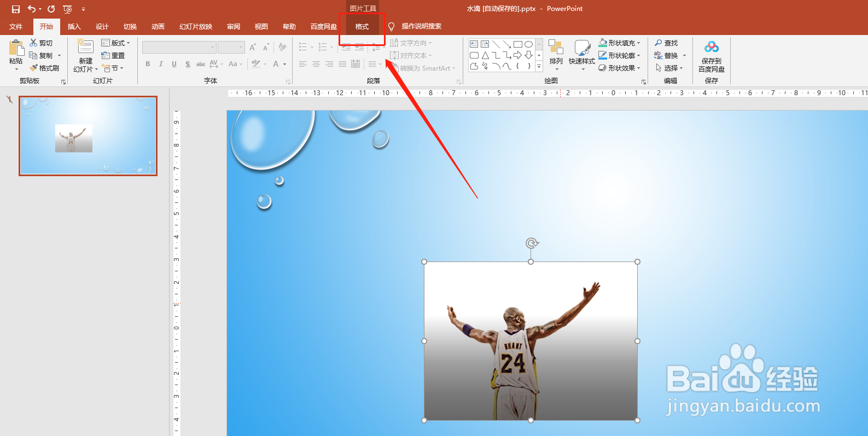The width and height of the screenshot is (868, 436).
Task: Select the rectangle shape in gallery
Action: pyautogui.click(x=517, y=44)
